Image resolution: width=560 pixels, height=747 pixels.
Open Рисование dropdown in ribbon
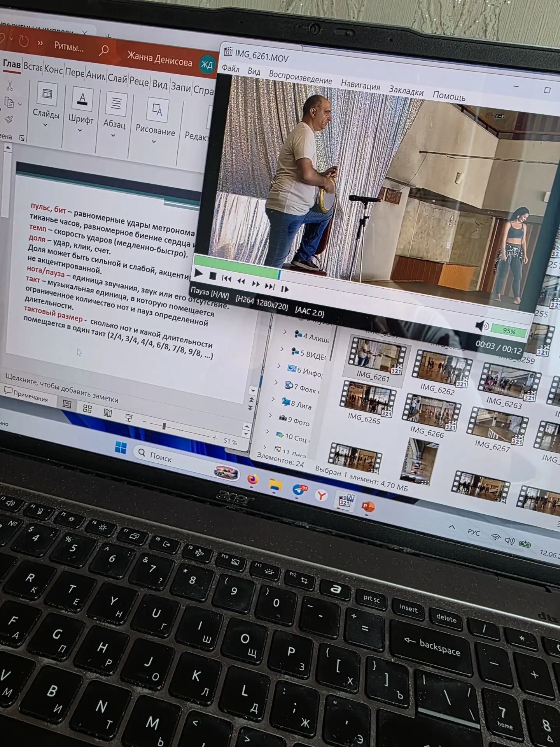pyautogui.click(x=156, y=121)
